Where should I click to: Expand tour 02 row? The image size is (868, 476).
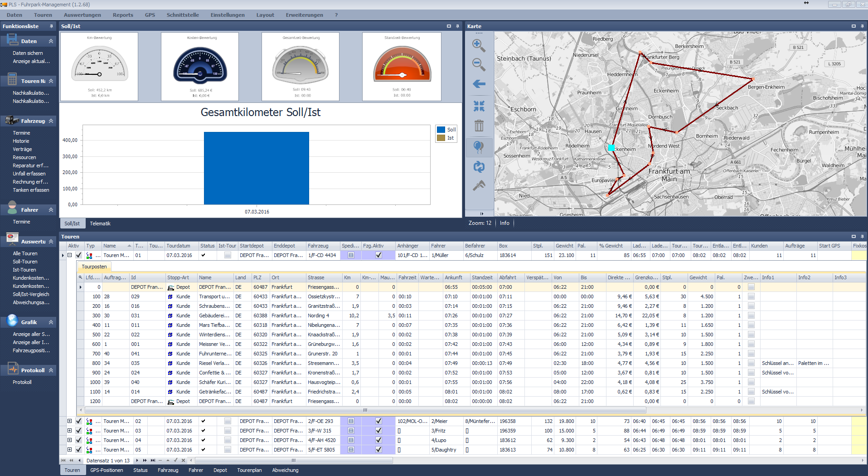click(x=70, y=421)
